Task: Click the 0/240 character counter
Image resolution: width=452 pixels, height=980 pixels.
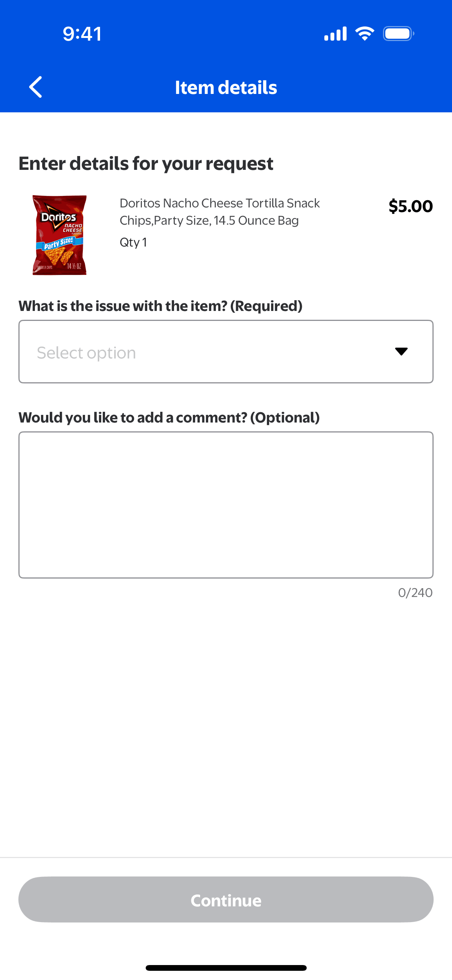Action: point(415,593)
